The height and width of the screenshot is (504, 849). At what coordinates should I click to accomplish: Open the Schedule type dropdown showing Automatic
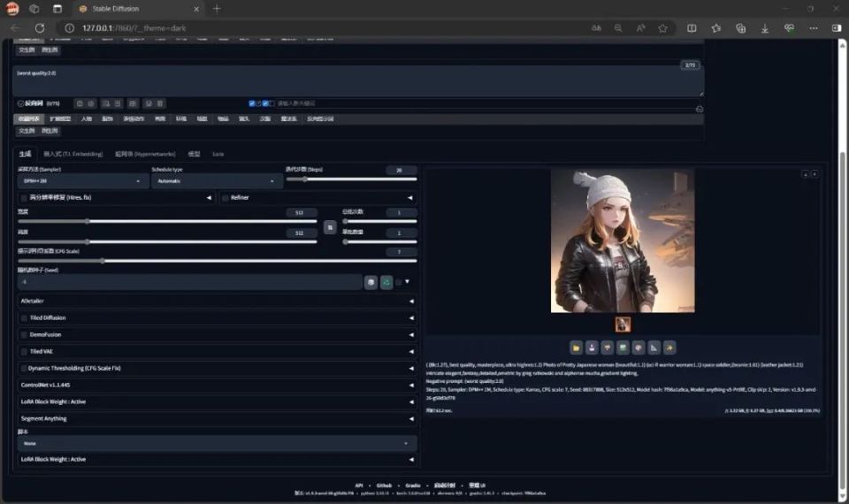click(x=217, y=180)
